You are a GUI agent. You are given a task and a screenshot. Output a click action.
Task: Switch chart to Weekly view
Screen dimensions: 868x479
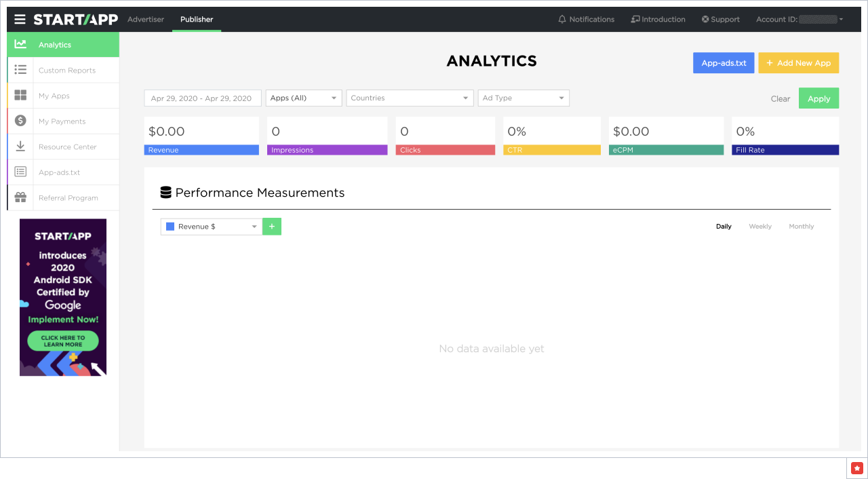click(x=759, y=227)
